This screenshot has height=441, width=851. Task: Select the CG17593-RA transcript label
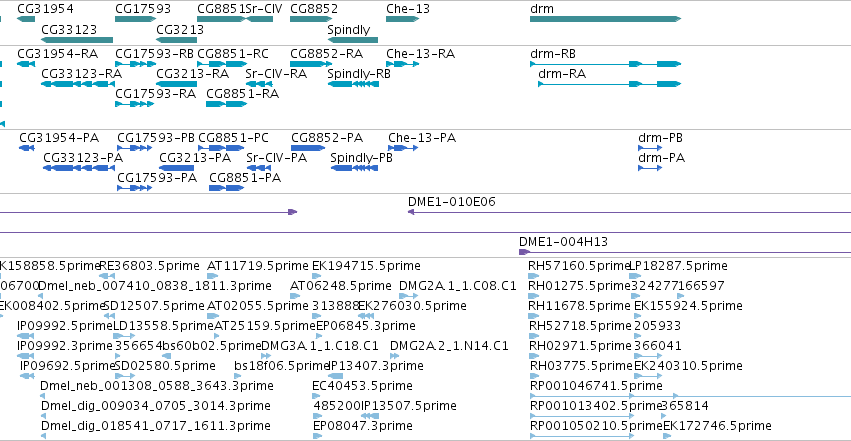(155, 94)
